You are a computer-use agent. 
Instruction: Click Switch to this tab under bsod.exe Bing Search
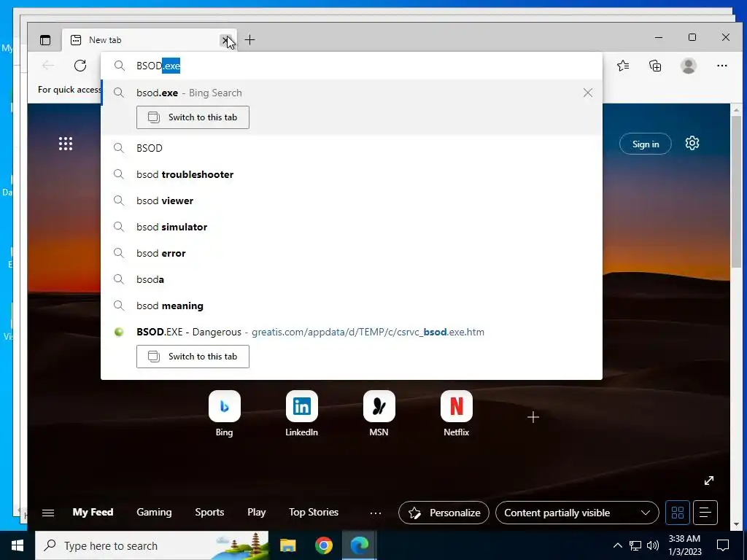click(193, 117)
